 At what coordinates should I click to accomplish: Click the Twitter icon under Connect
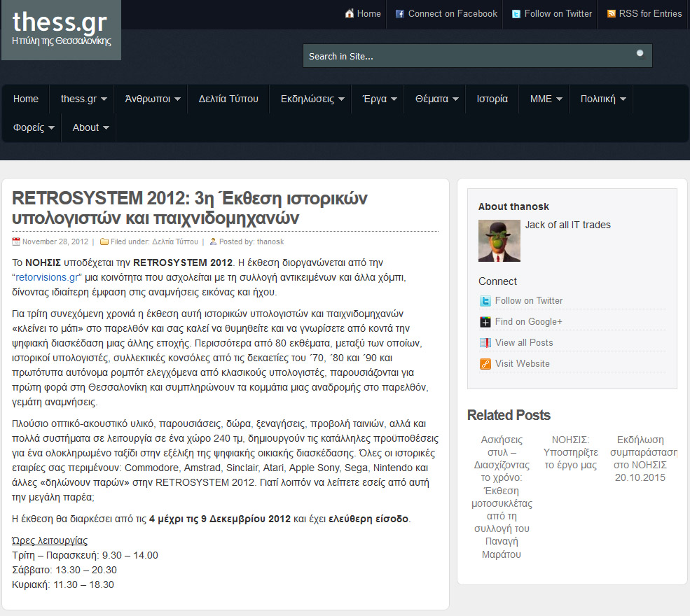(485, 301)
